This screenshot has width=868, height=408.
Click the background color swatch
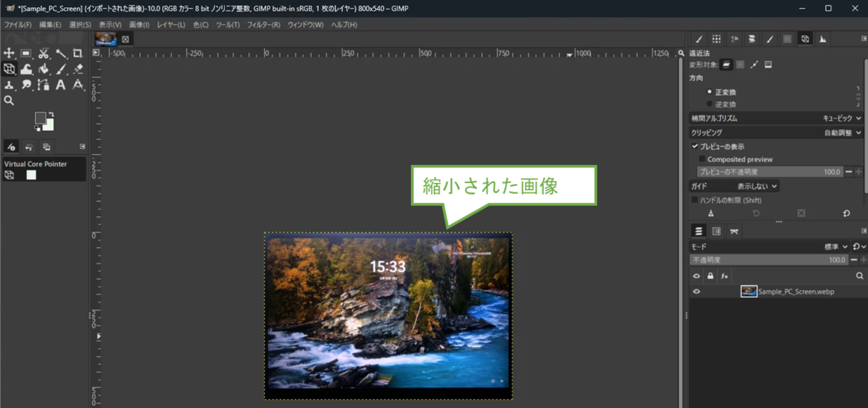point(48,125)
